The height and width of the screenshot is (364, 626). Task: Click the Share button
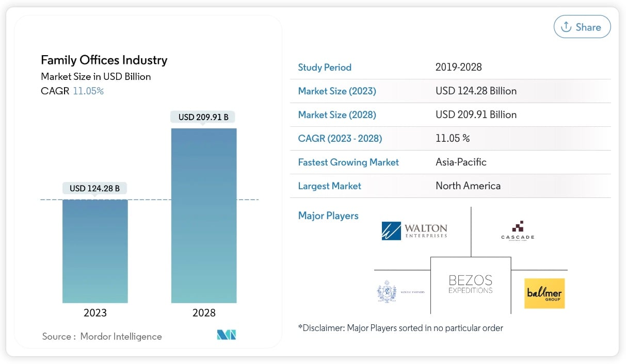tap(582, 27)
